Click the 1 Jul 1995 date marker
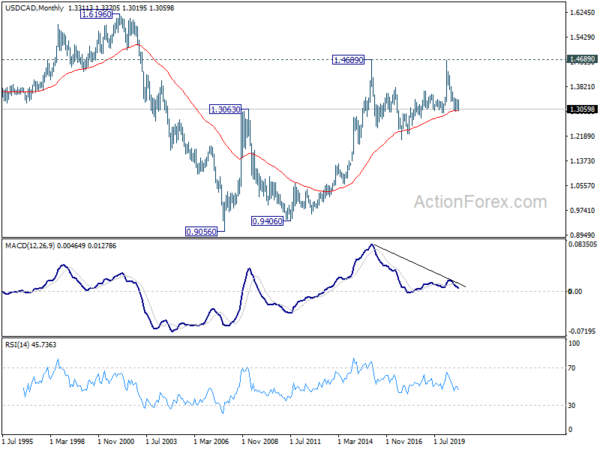The height and width of the screenshot is (450, 600). pos(18,441)
